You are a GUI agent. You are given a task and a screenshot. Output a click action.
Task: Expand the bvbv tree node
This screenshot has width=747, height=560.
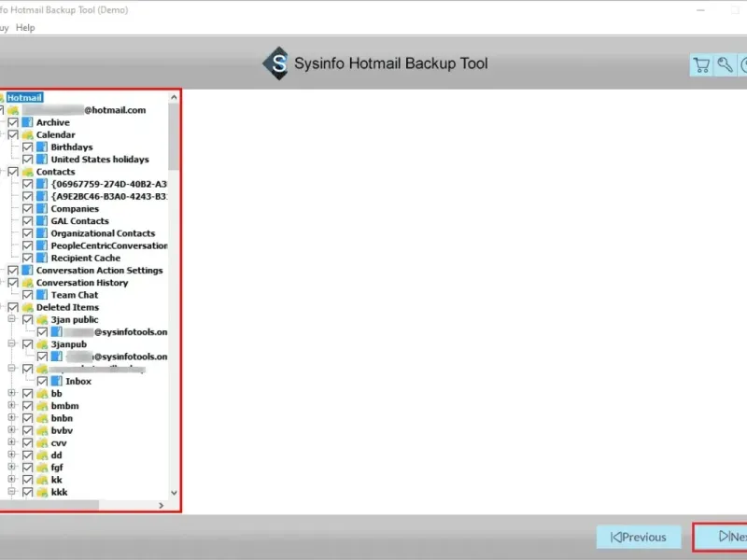[x=12, y=430]
